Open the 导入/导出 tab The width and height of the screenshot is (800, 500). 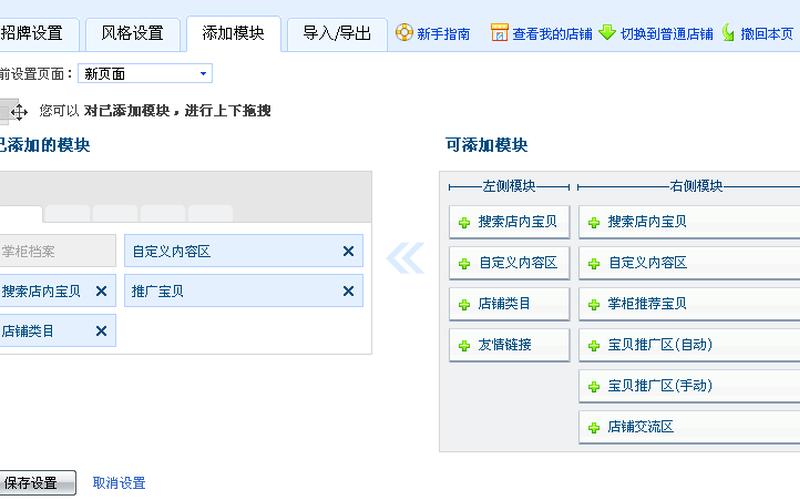(337, 34)
